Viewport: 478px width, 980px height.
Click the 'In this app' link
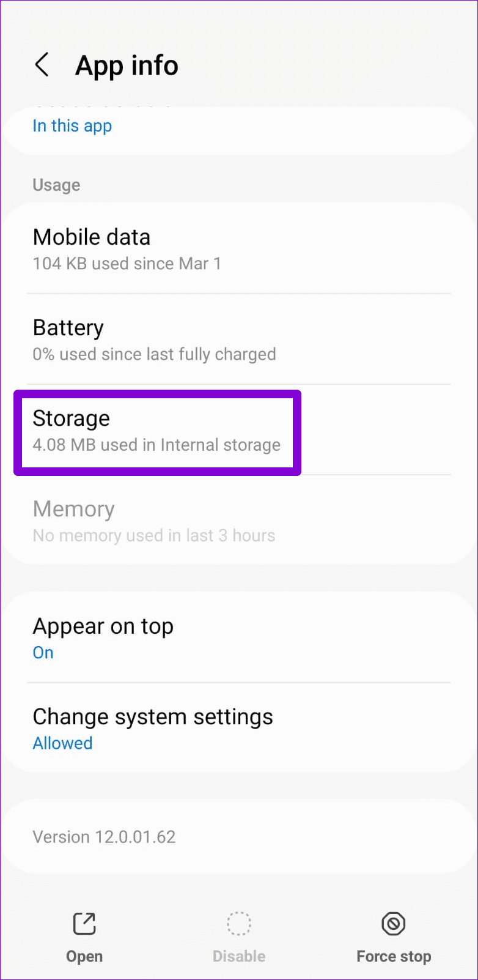(72, 126)
